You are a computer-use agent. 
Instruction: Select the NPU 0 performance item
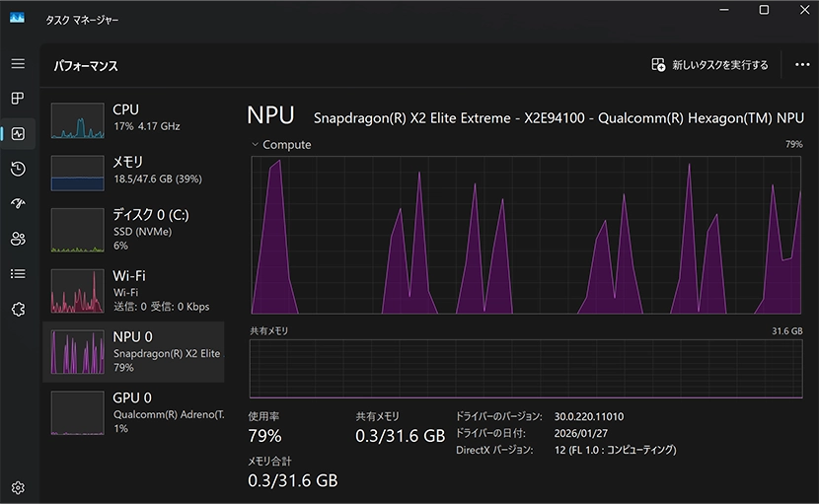pyautogui.click(x=133, y=352)
